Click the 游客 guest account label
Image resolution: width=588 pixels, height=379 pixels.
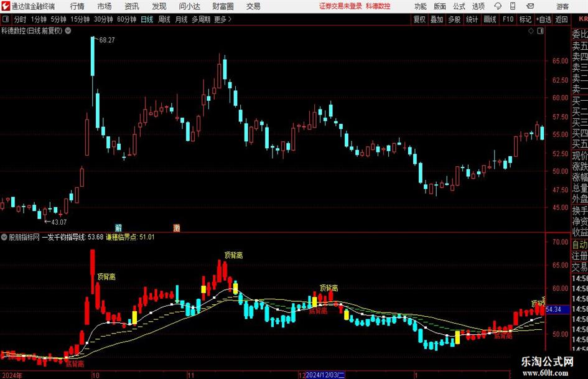click(x=562, y=6)
